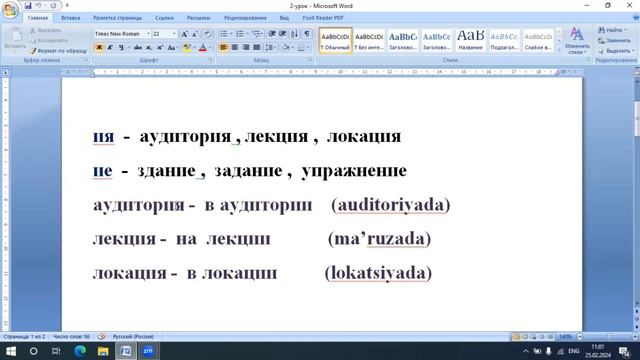Screen dimensions: 640x360
Task: Apply Название (Title) style
Action: click(x=471, y=40)
